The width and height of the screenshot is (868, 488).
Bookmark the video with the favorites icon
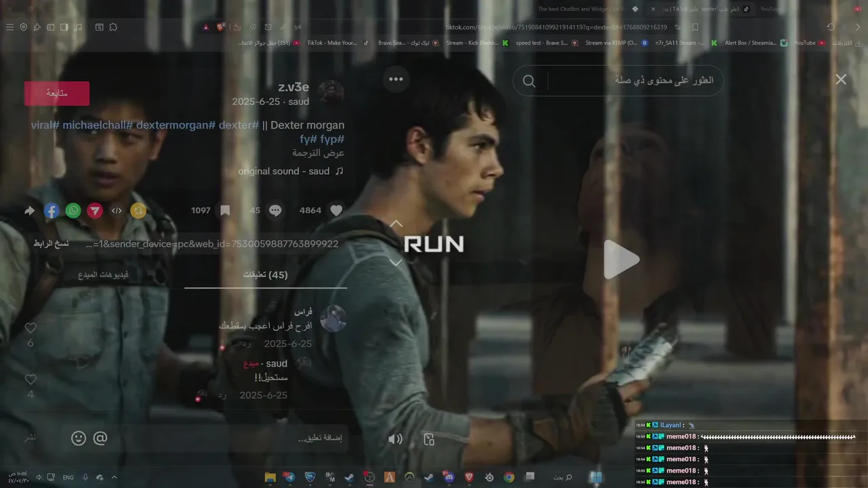pyautogui.click(x=225, y=211)
